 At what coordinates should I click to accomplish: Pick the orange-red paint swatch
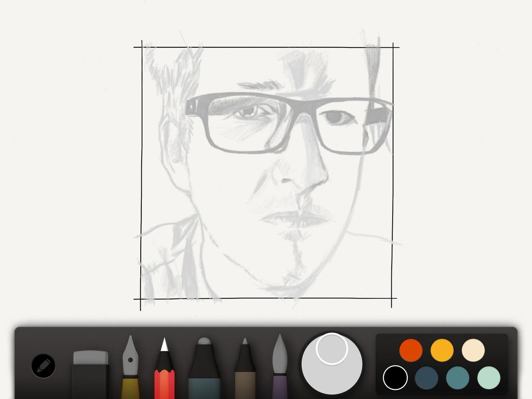pos(410,349)
